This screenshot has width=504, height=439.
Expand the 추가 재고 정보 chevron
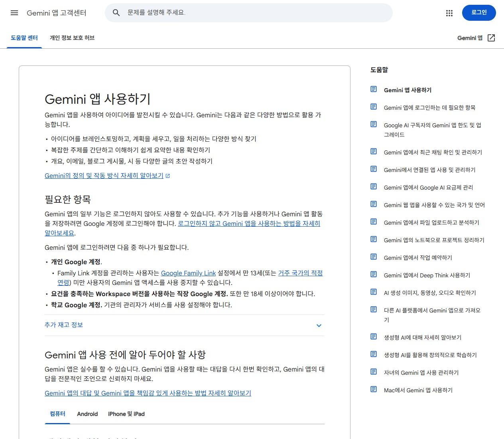click(x=319, y=325)
